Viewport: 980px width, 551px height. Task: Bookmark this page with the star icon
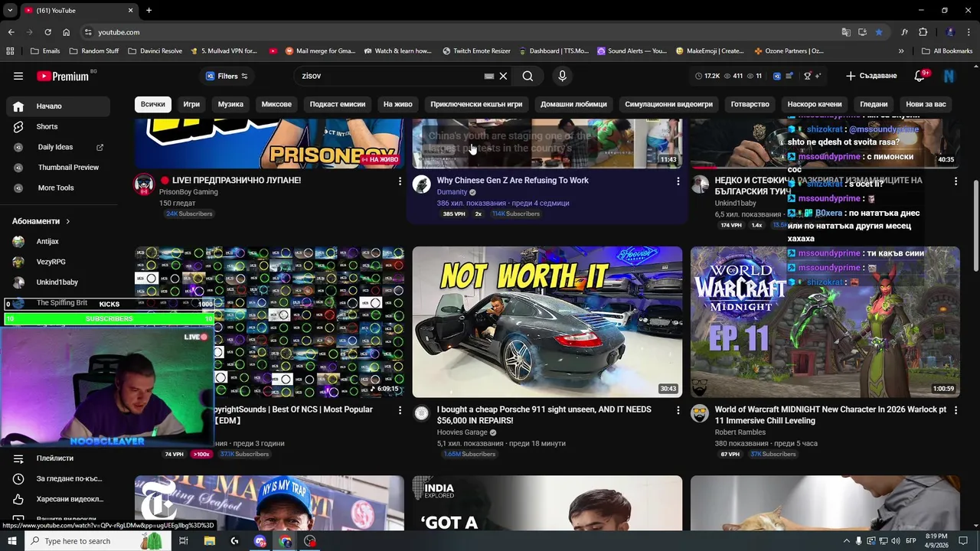[879, 32]
